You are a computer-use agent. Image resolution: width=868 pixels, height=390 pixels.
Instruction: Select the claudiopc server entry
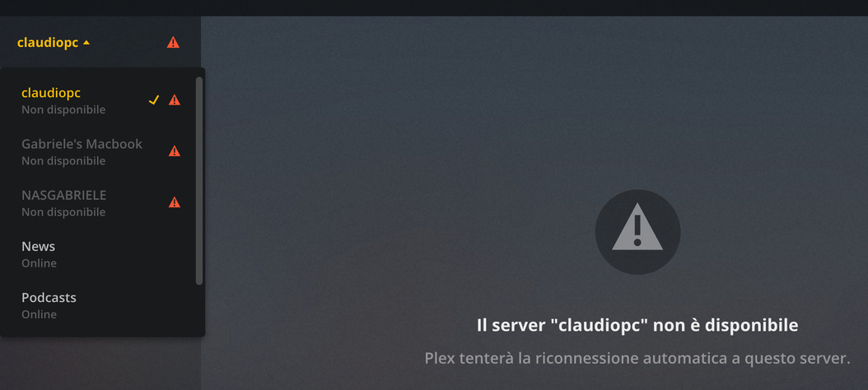pos(101,100)
